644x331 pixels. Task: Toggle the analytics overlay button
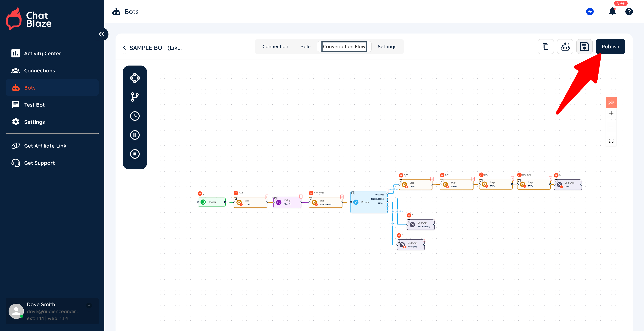coord(611,103)
